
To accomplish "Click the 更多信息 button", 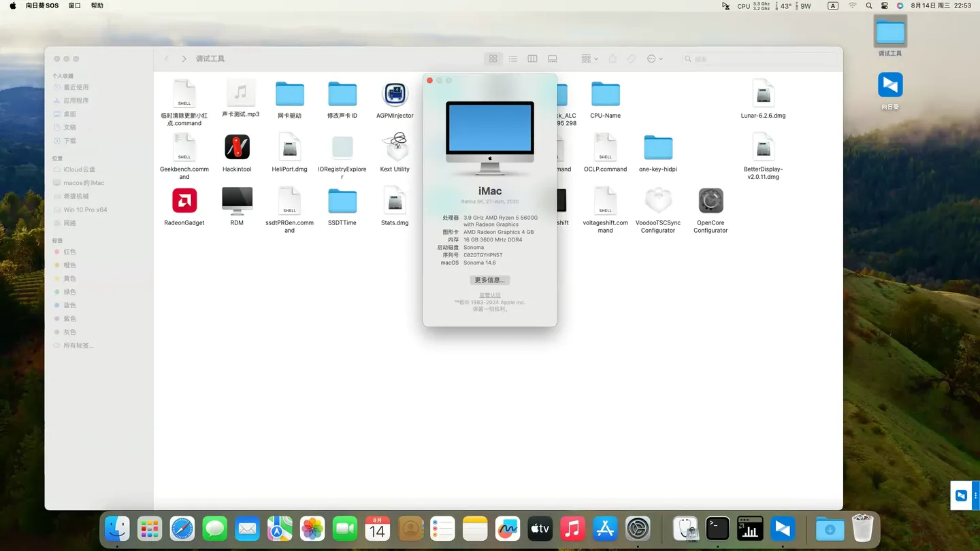I will pos(490,280).
